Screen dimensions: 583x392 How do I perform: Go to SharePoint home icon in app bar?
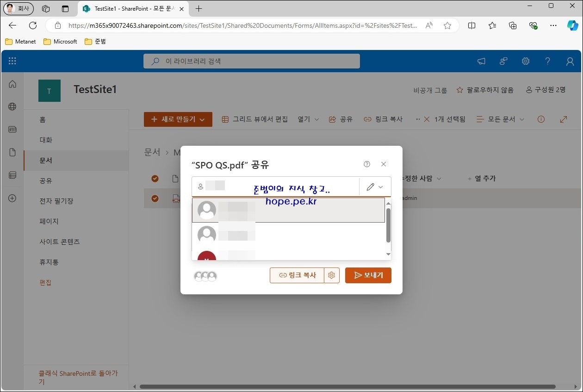(12, 84)
